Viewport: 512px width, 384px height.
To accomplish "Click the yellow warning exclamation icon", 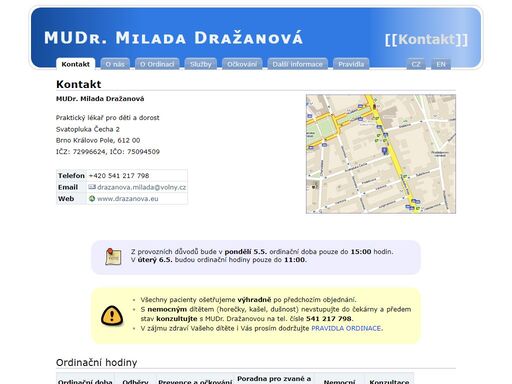I will (112, 315).
